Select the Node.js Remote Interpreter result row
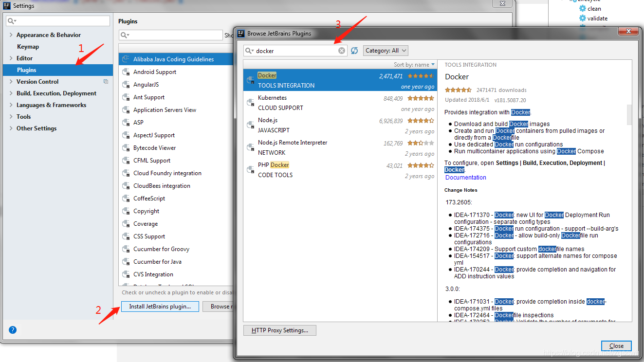The width and height of the screenshot is (644, 362). [340, 147]
